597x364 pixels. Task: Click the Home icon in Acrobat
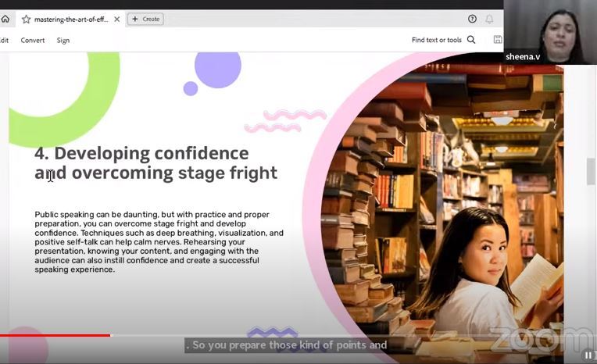[5, 19]
